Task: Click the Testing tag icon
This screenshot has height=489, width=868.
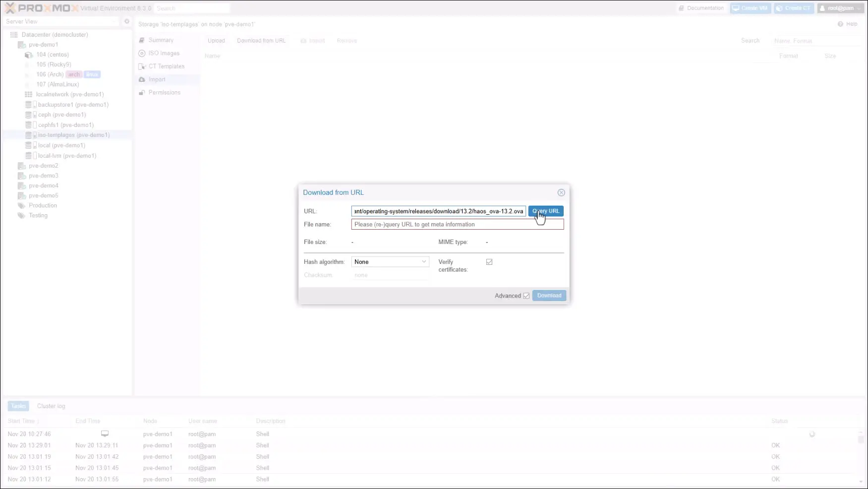Action: click(21, 215)
